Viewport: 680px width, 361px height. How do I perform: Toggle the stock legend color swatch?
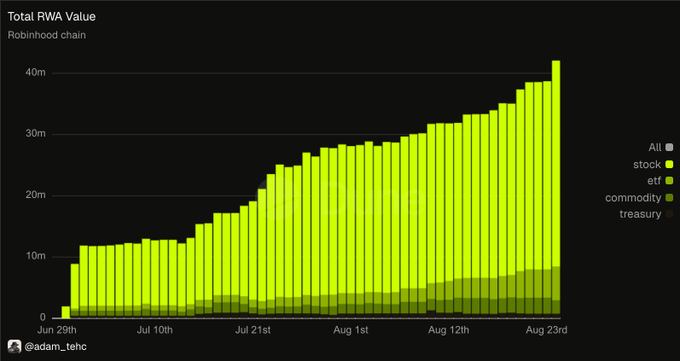tap(669, 164)
